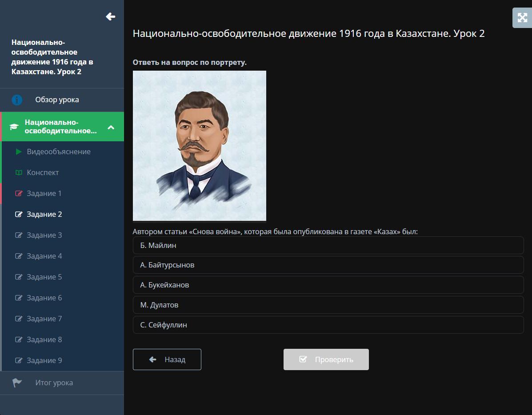This screenshot has width=532, height=415.
Task: Choose answer С. Сейфуллин
Action: (x=328, y=325)
